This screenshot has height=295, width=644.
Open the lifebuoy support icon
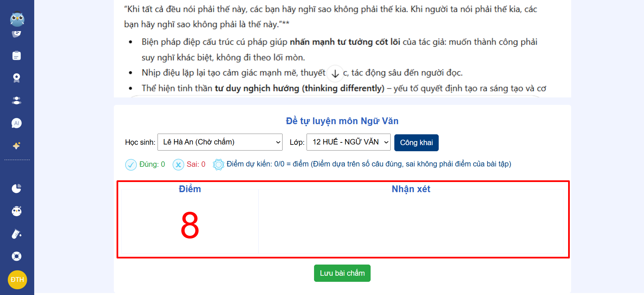[x=17, y=256]
